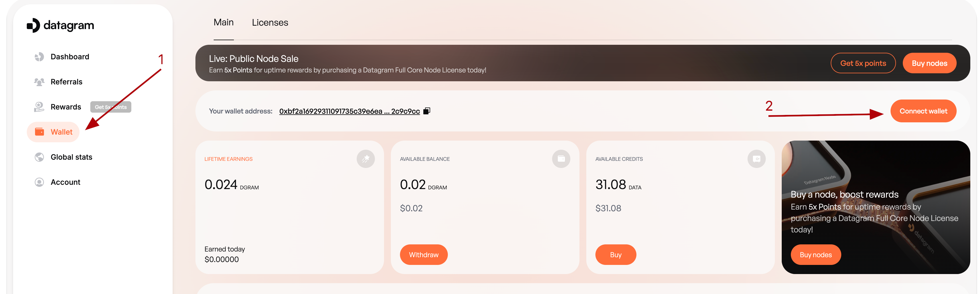Screen dimensions: 980x294
Task: Open the underlined wallet address link
Action: (349, 111)
